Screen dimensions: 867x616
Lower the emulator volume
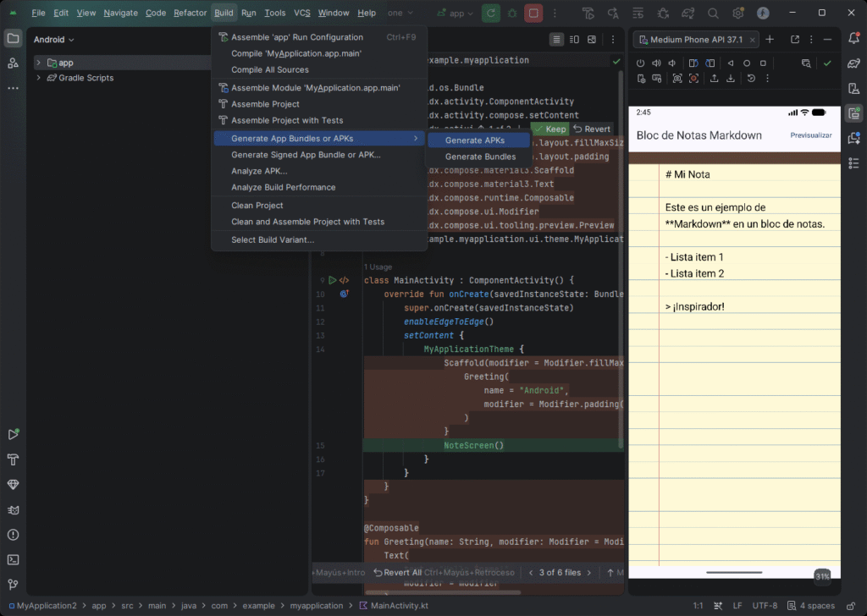pyautogui.click(x=672, y=63)
